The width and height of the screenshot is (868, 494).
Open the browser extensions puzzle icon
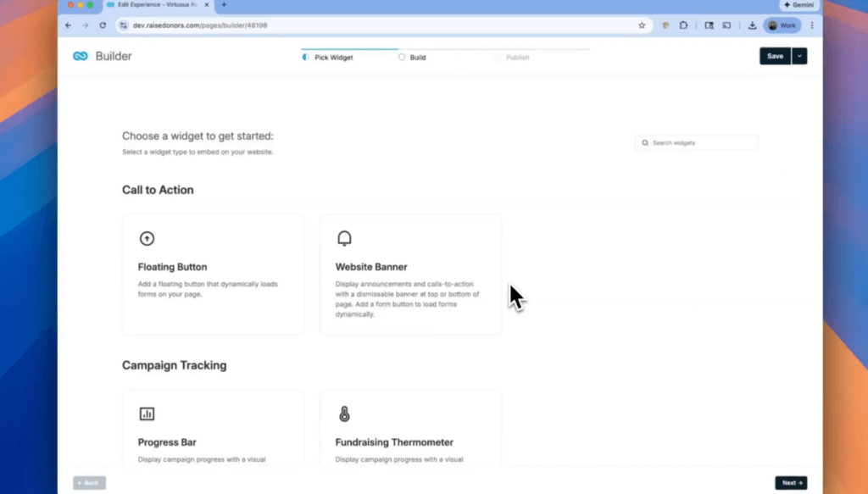684,25
